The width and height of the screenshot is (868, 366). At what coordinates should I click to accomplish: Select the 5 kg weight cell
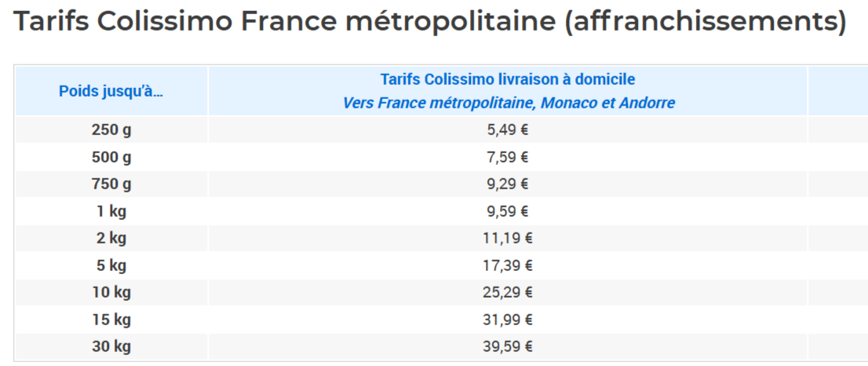click(111, 265)
